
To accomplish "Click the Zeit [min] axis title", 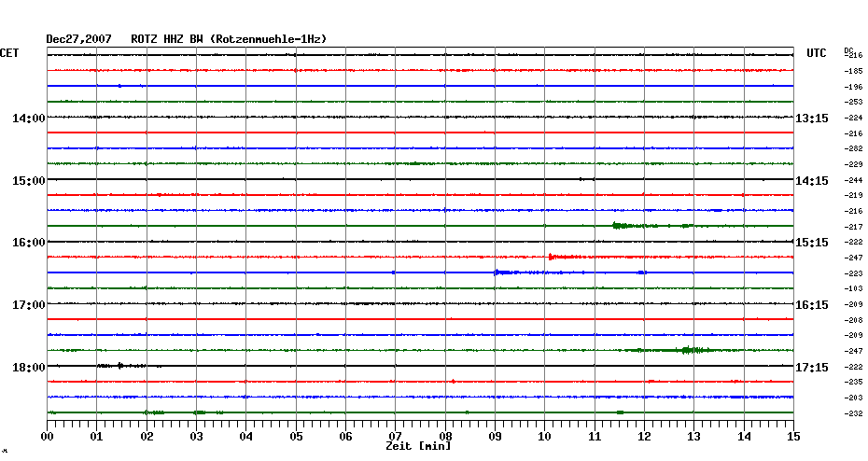I will [418, 446].
